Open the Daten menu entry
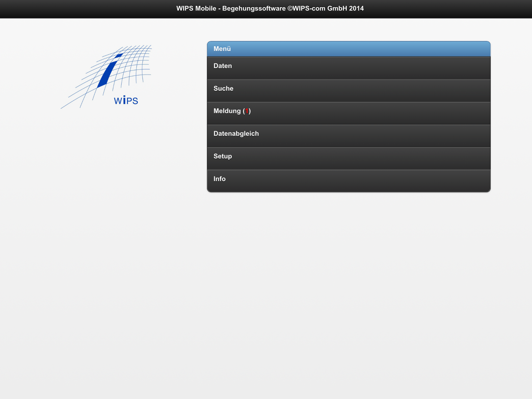Viewport: 532px width, 399px height. (x=349, y=68)
